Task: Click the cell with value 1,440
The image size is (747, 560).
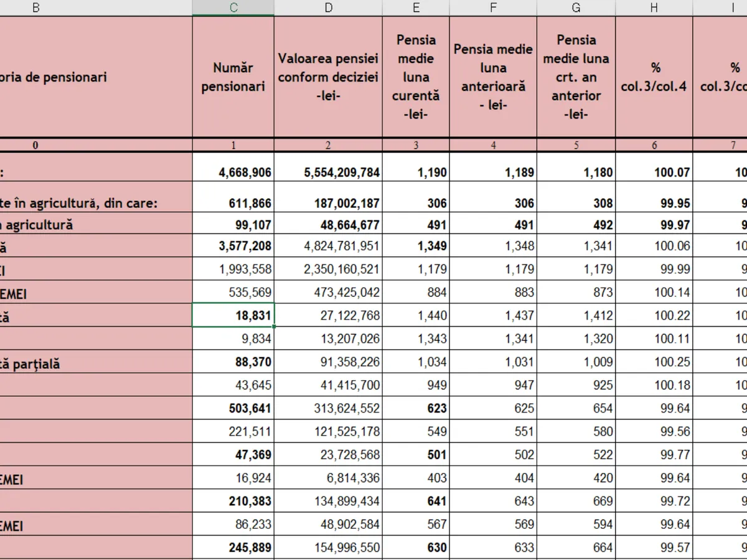Action: [x=416, y=315]
